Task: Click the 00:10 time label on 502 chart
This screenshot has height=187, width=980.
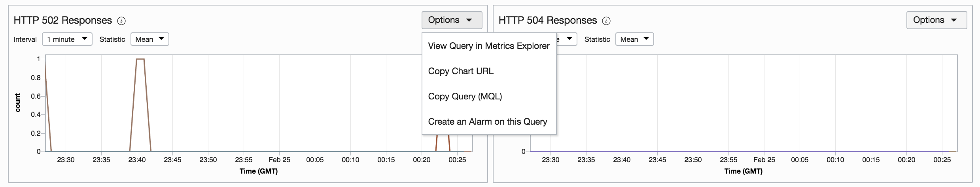Action: point(350,160)
